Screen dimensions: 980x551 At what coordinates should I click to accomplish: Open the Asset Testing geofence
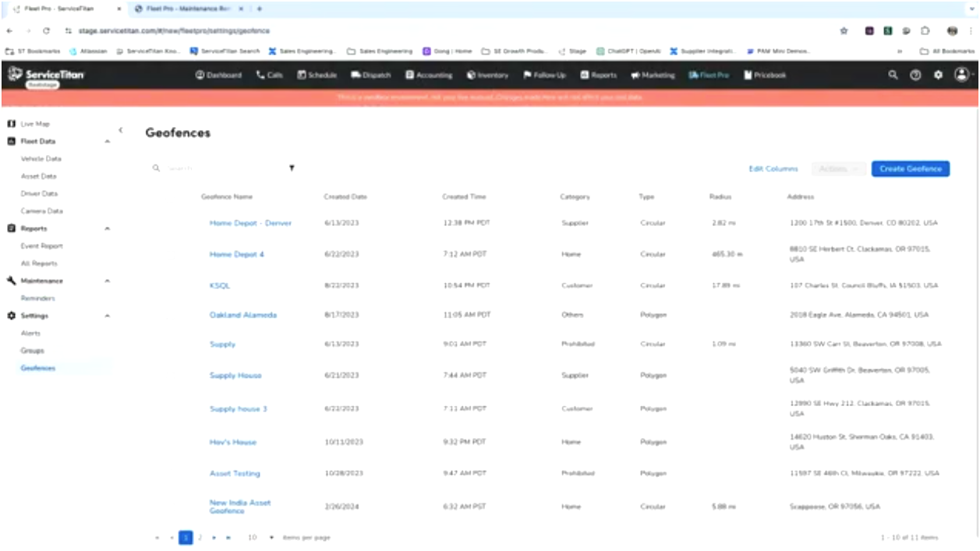[235, 474]
